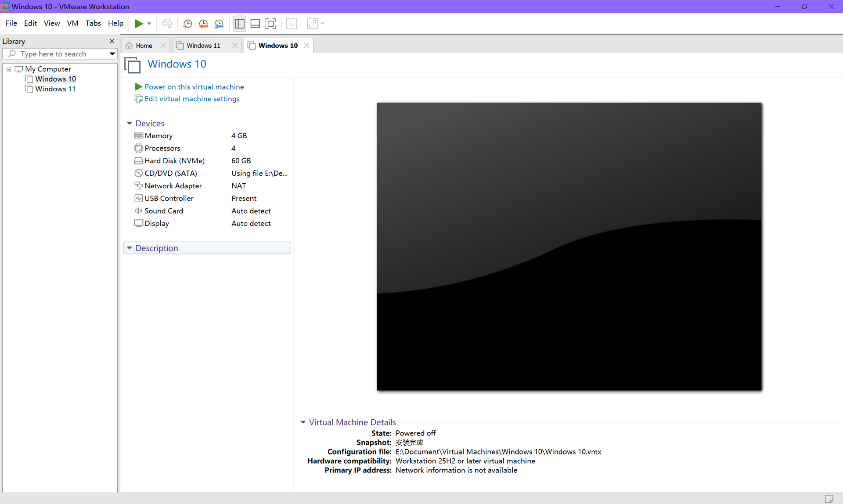This screenshot has height=504, width=843.
Task: Close the Library panel
Action: (x=112, y=41)
